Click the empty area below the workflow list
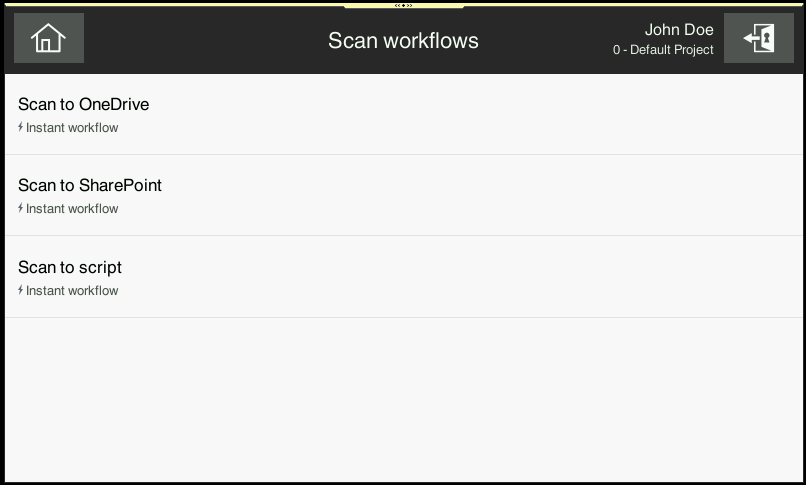 (403, 400)
